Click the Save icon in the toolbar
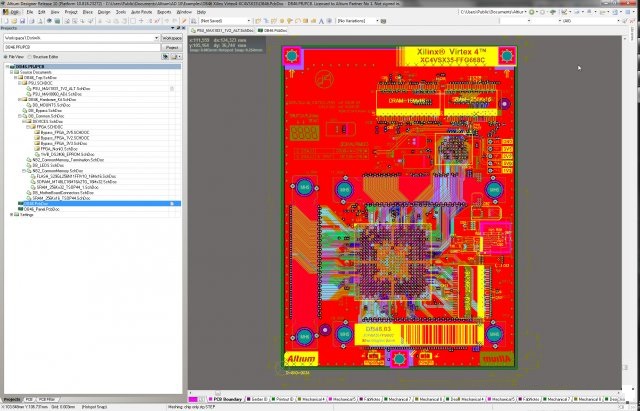The width and height of the screenshot is (640, 411). (x=23, y=21)
